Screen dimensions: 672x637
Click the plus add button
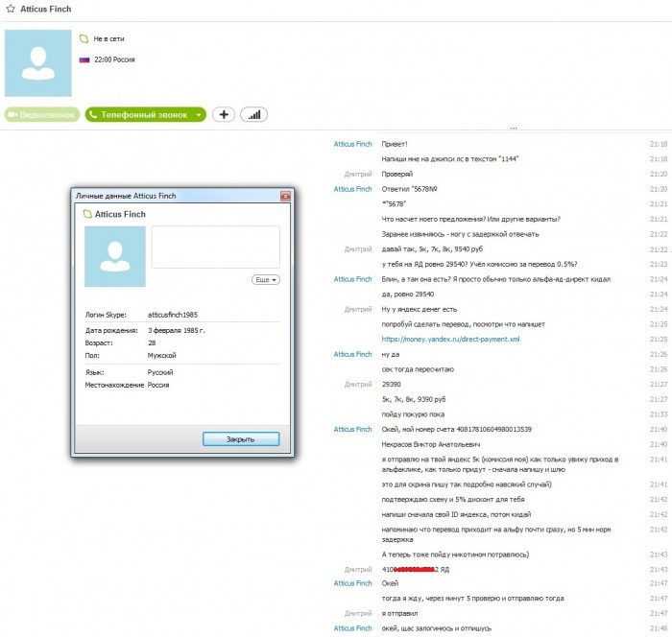tap(224, 115)
